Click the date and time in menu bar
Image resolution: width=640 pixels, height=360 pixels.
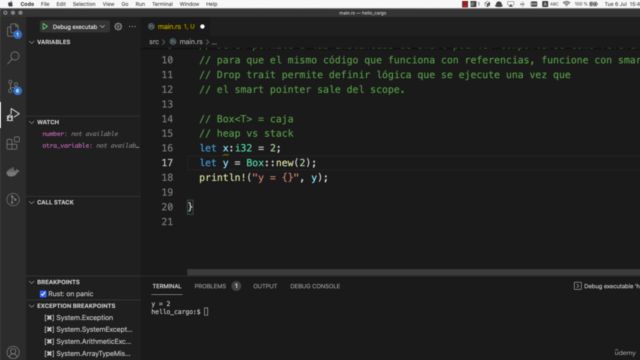[622, 4]
